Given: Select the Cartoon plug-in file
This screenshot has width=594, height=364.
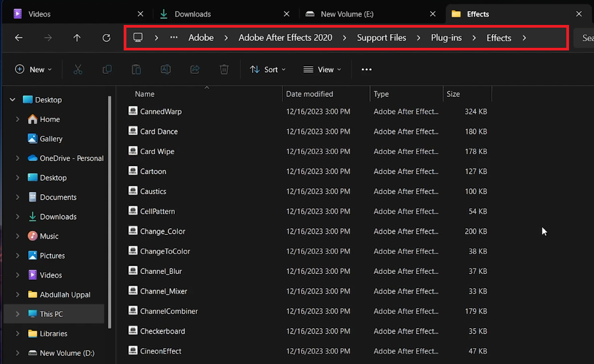Looking at the screenshot, I should click(153, 171).
